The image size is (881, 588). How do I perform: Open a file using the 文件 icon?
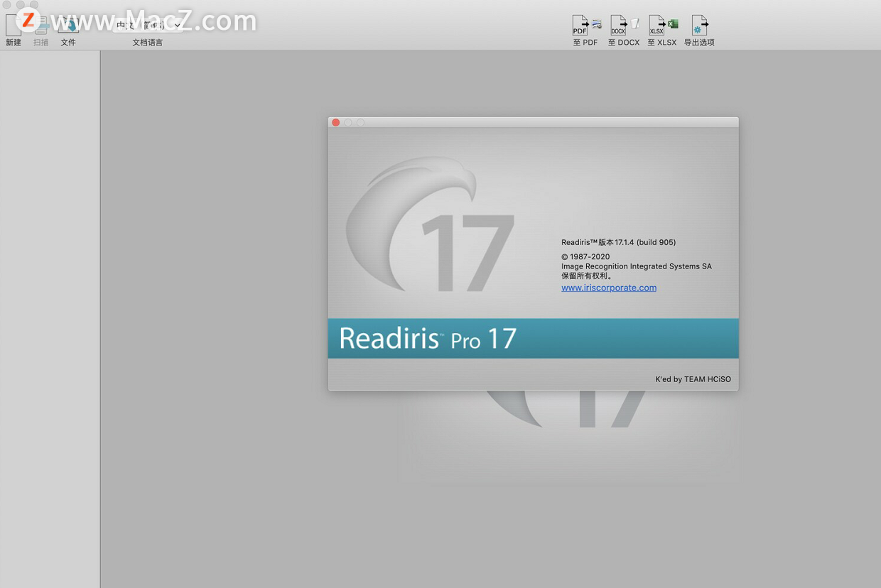pyautogui.click(x=68, y=31)
